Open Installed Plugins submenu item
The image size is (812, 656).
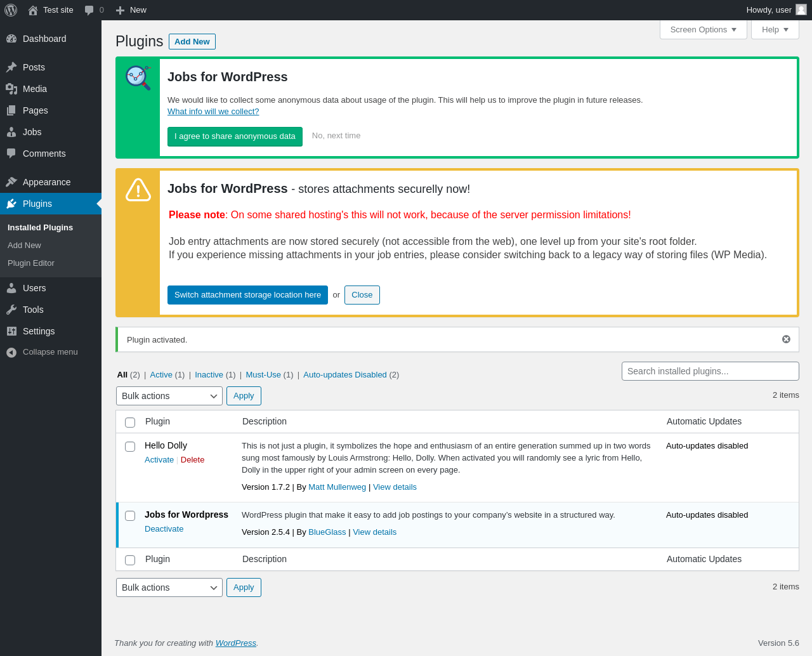point(40,228)
